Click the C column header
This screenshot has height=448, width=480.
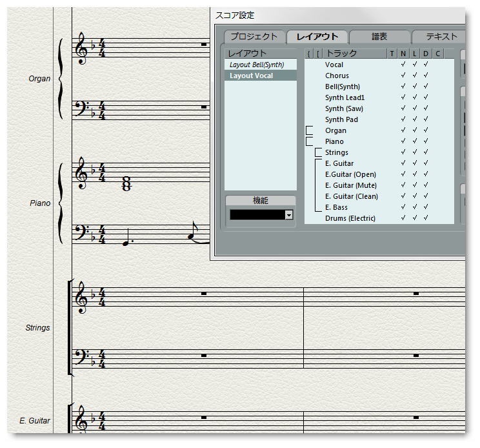coord(438,54)
